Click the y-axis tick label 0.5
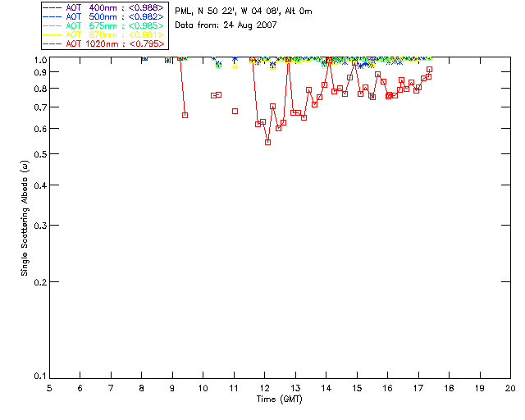The width and height of the screenshot is (525, 420). (x=40, y=154)
